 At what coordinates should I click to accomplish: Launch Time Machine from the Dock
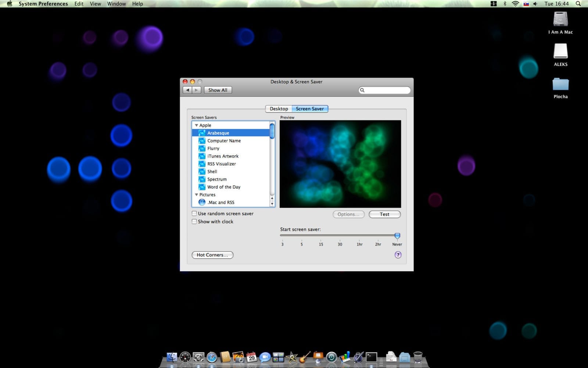331,357
